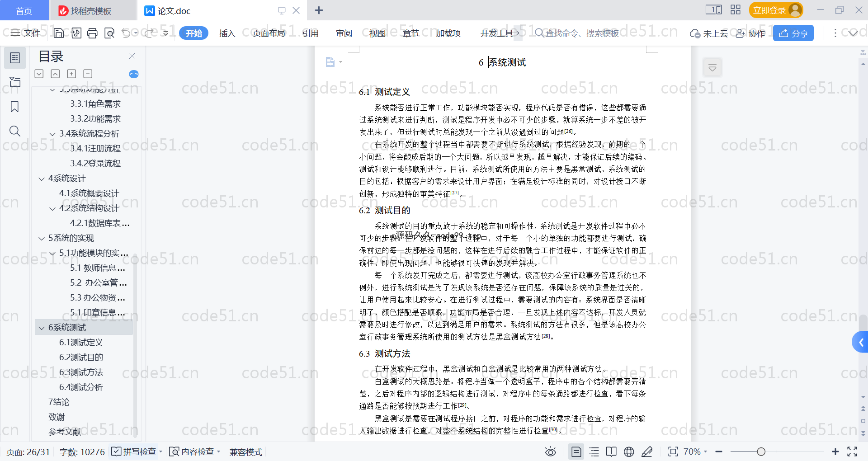868x461 pixels.
Task: Collapse 4系统设计 outline node
Action: tap(42, 179)
